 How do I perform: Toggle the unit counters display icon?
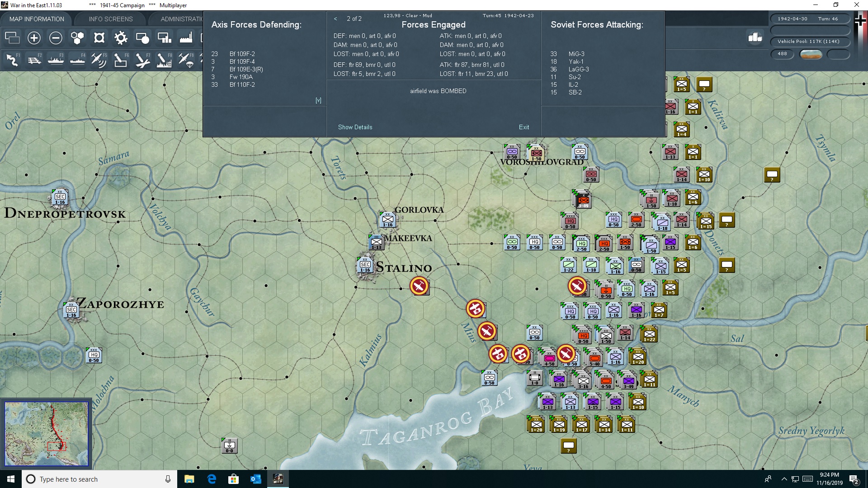point(99,38)
